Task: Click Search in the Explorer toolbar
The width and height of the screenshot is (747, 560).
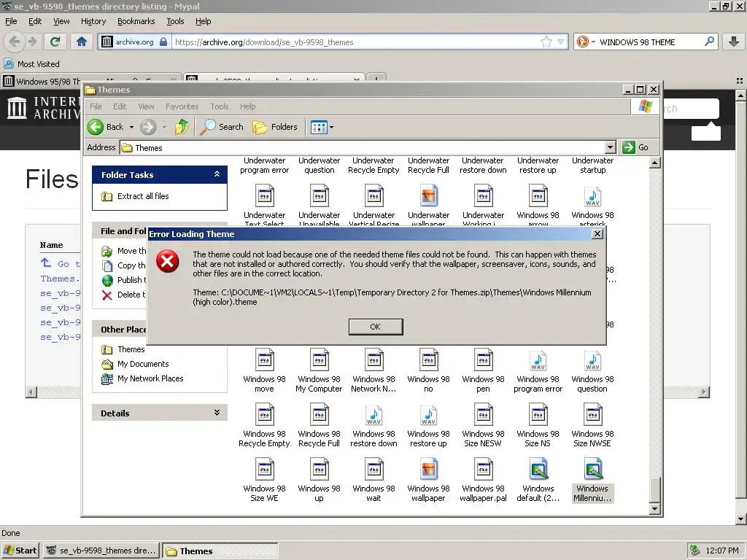Action: tap(222, 127)
